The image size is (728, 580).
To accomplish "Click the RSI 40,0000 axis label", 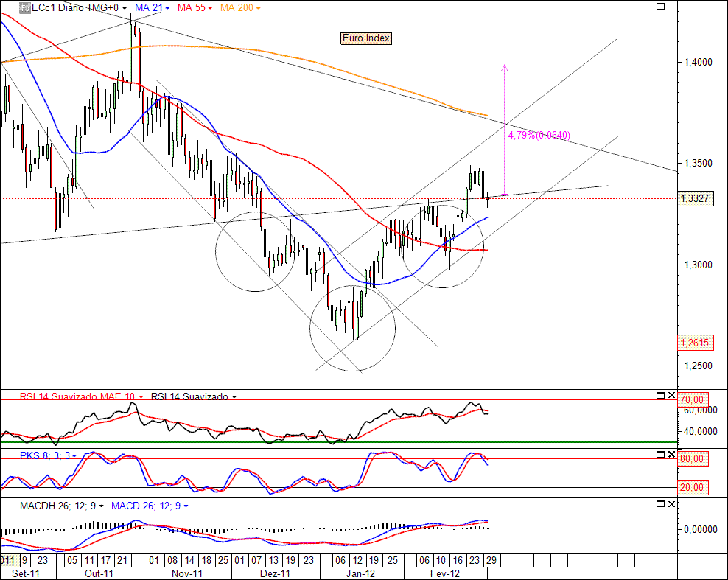I will [700, 431].
